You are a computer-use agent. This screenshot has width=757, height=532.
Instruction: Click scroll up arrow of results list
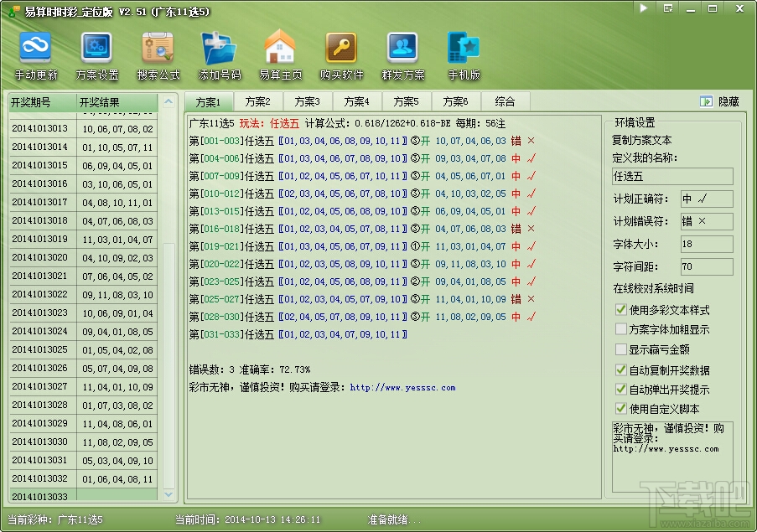[169, 101]
